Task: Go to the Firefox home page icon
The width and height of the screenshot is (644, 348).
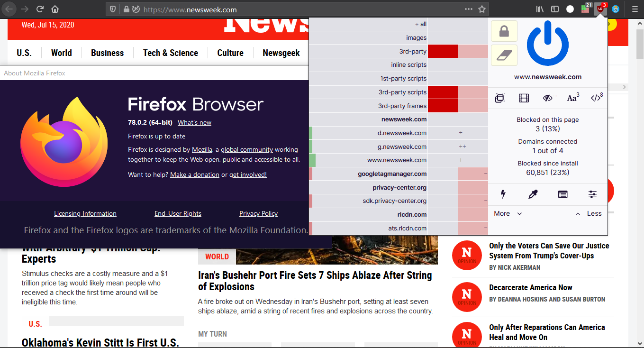Action: point(55,9)
